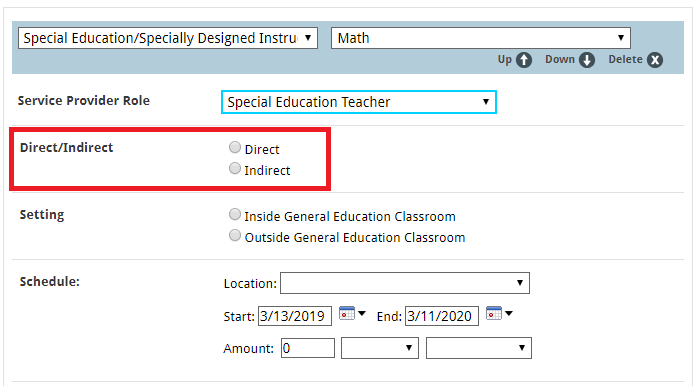This screenshot has height=386, width=700.
Task: Open the End date calendar picker
Action: tap(499, 314)
